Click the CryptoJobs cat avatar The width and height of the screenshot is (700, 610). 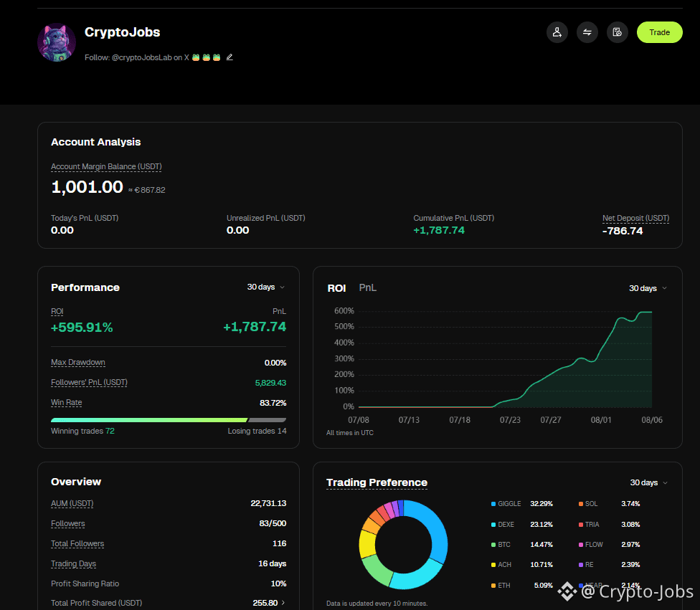coord(57,42)
